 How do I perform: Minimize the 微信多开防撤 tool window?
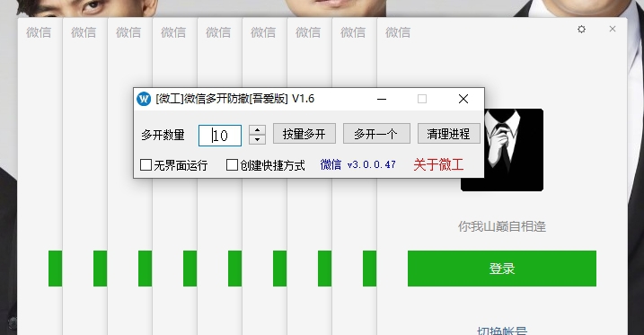click(x=382, y=99)
